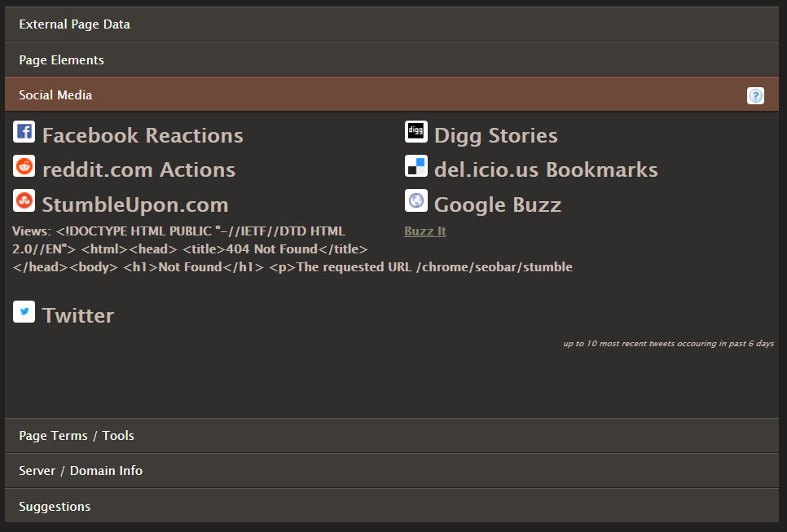Open help from the Social Media question mark

(x=755, y=96)
